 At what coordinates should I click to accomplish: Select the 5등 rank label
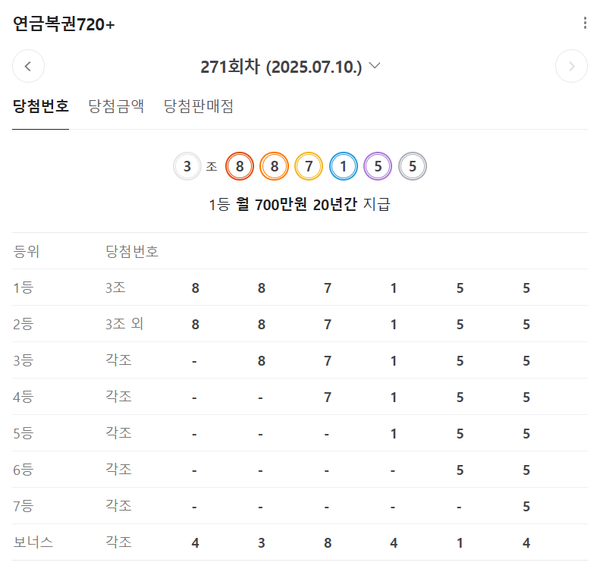[x=23, y=433]
